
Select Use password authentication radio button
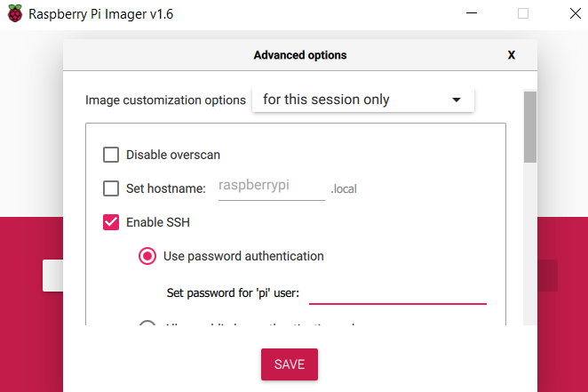pyautogui.click(x=147, y=256)
